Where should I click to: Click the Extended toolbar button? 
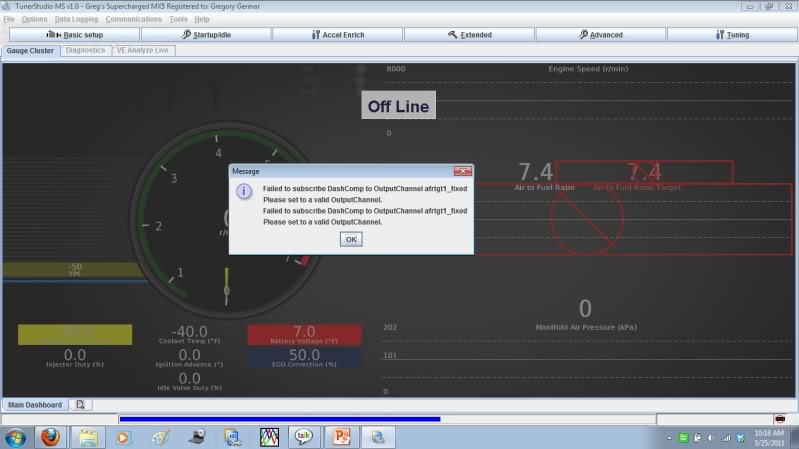469,35
